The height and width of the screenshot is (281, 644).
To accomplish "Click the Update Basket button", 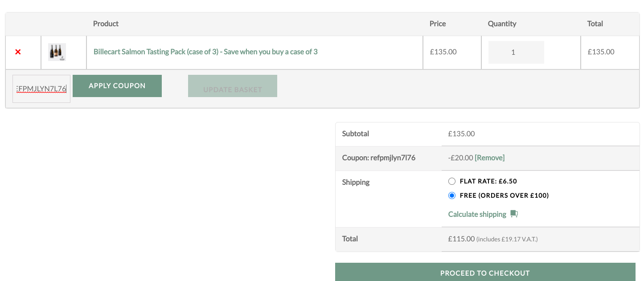I will [233, 86].
